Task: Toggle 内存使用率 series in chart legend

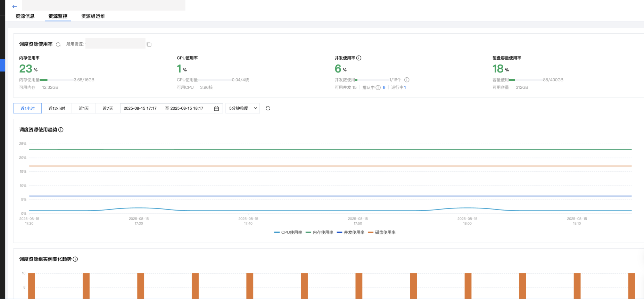Action: coord(320,232)
